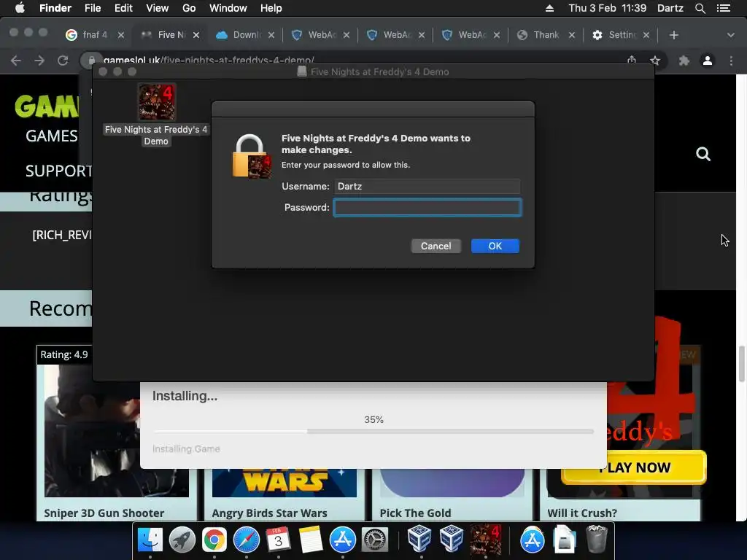Open the Pick The Gold link
747x560 pixels.
coord(415,513)
